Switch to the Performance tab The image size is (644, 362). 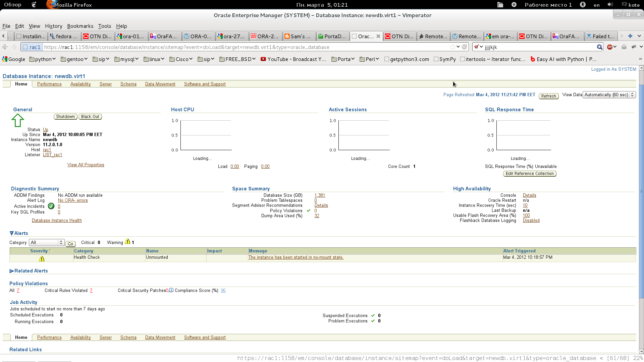click(x=49, y=84)
